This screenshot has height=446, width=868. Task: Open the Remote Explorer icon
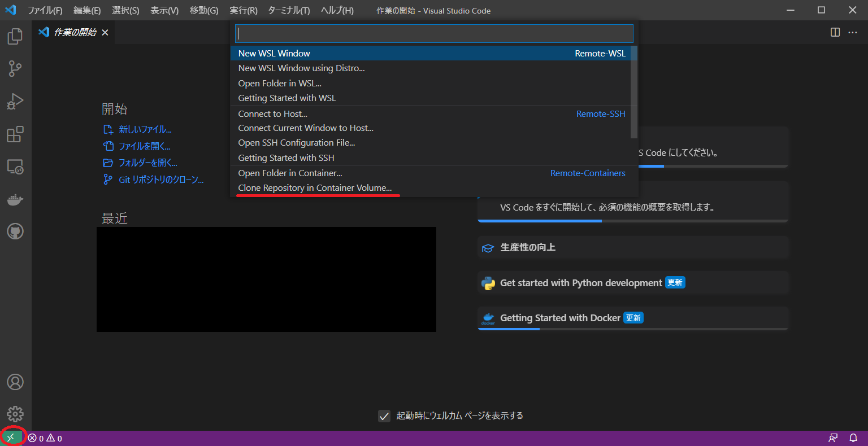[15, 167]
